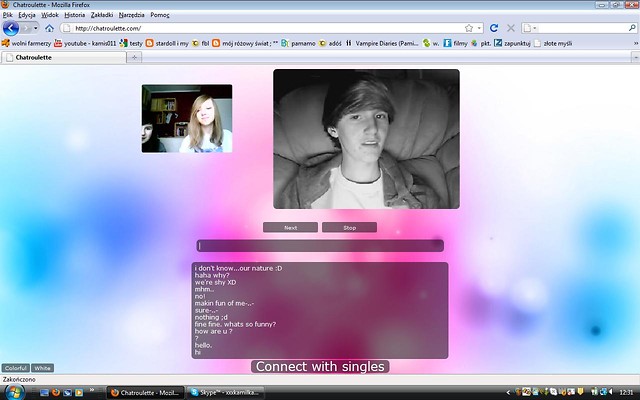Open the Vampire Diaries bookmark

(x=382, y=43)
